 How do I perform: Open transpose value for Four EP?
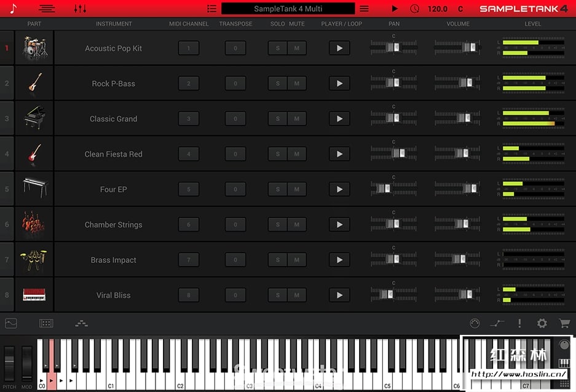click(235, 189)
